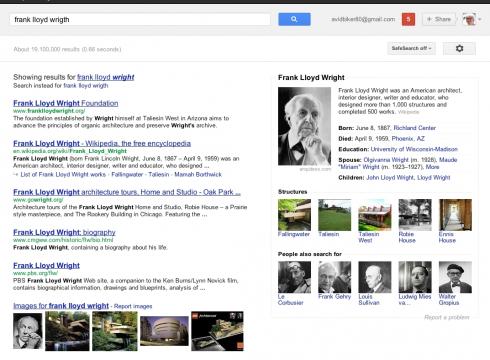This screenshot has height=360, width=490.
Task: Click the Report a problem link
Action: pyautogui.click(x=447, y=317)
